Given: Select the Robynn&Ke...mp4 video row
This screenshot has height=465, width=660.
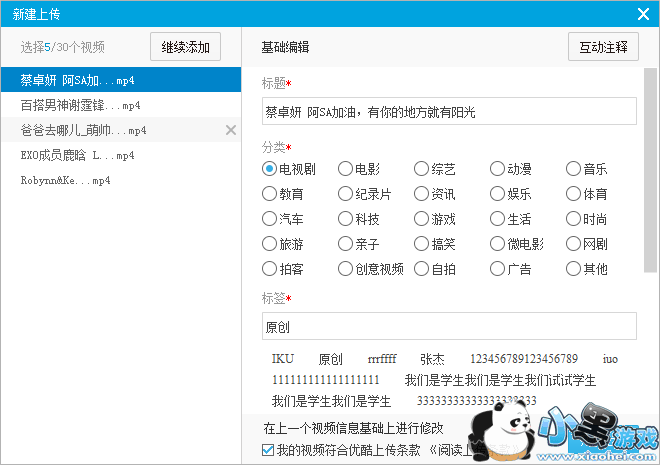Looking at the screenshot, I should click(x=121, y=180).
